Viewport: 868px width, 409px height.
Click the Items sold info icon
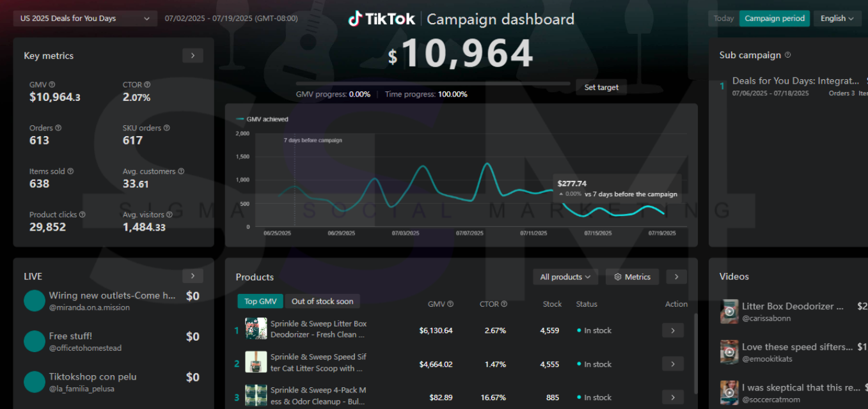[70, 171]
